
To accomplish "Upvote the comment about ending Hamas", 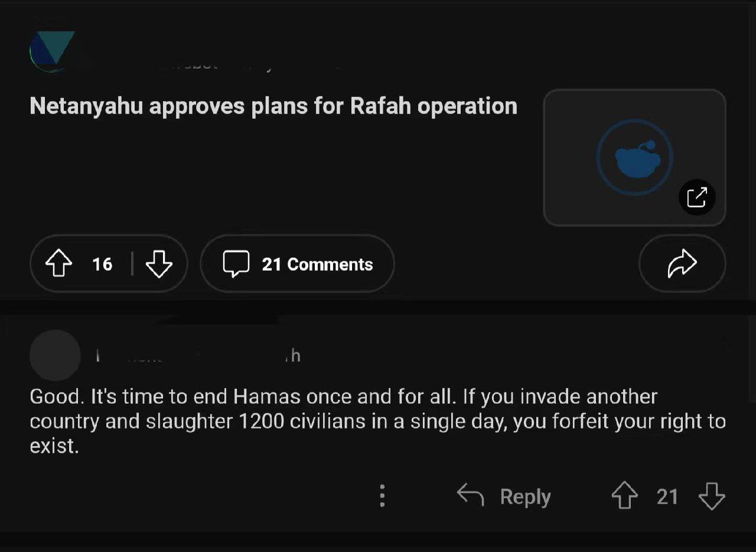I will pyautogui.click(x=624, y=496).
